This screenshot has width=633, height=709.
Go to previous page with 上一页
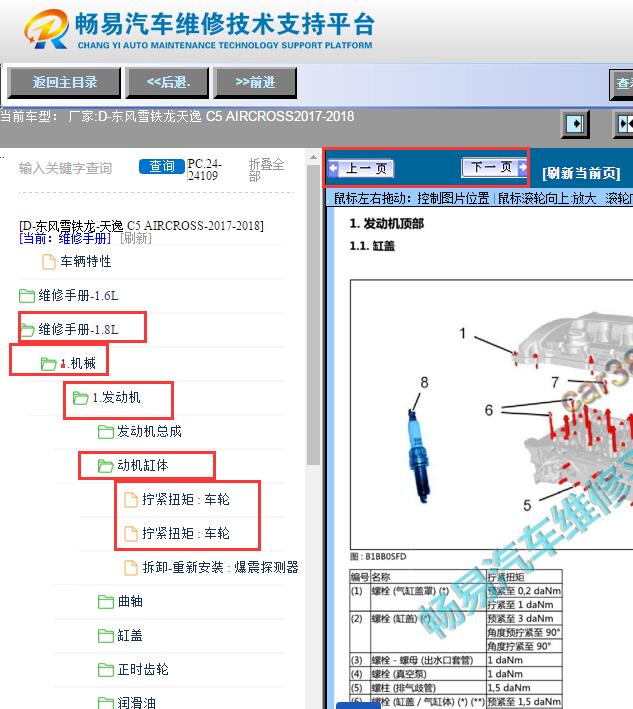point(361,168)
